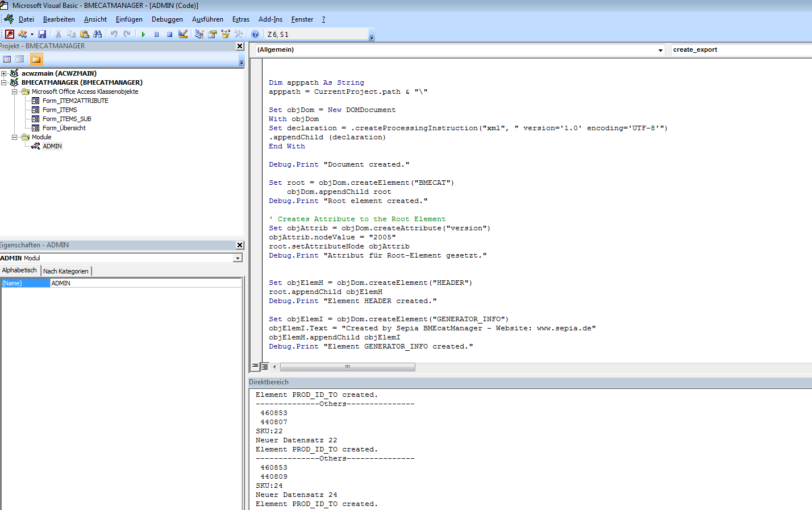Run the code with the Run Sub button

[x=143, y=34]
